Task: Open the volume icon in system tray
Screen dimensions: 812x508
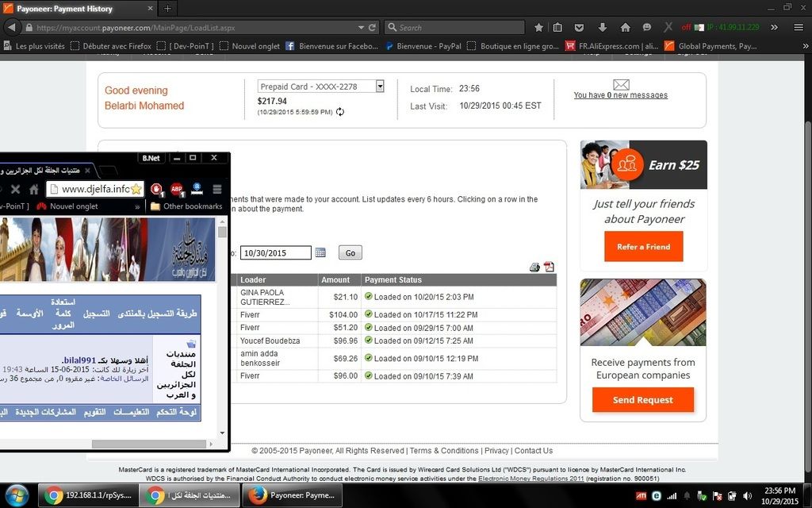Action: [x=747, y=496]
